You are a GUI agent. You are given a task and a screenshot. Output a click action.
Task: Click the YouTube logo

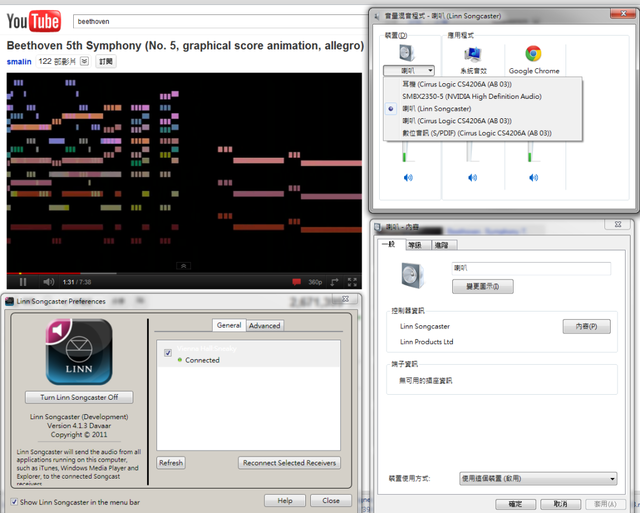tap(34, 21)
